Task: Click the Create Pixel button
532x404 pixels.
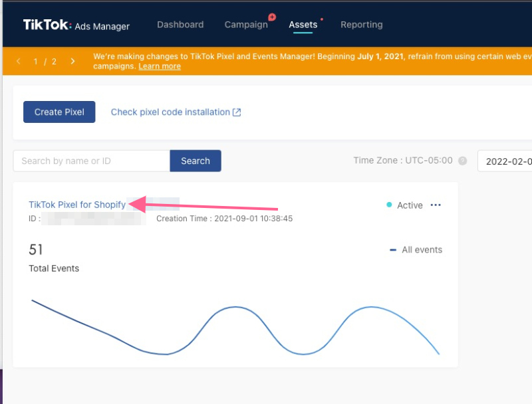Action: pyautogui.click(x=59, y=112)
